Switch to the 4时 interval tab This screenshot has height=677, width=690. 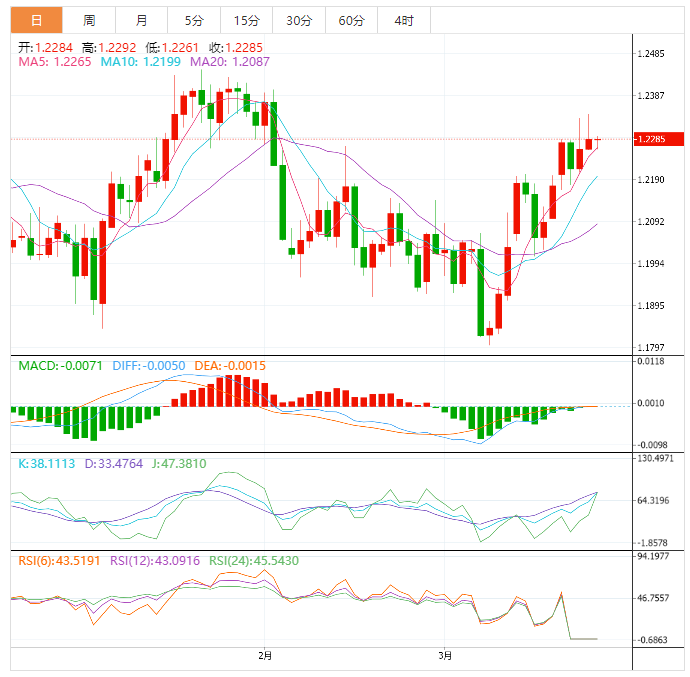(x=404, y=20)
